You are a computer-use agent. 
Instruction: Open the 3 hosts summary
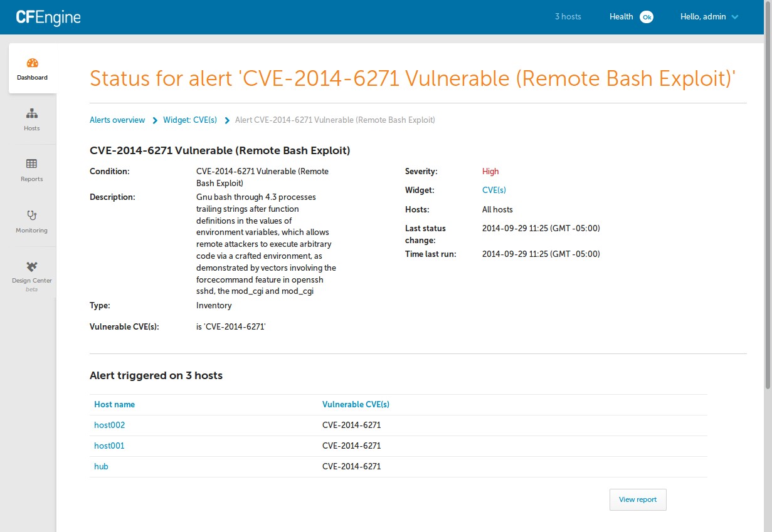(x=568, y=16)
